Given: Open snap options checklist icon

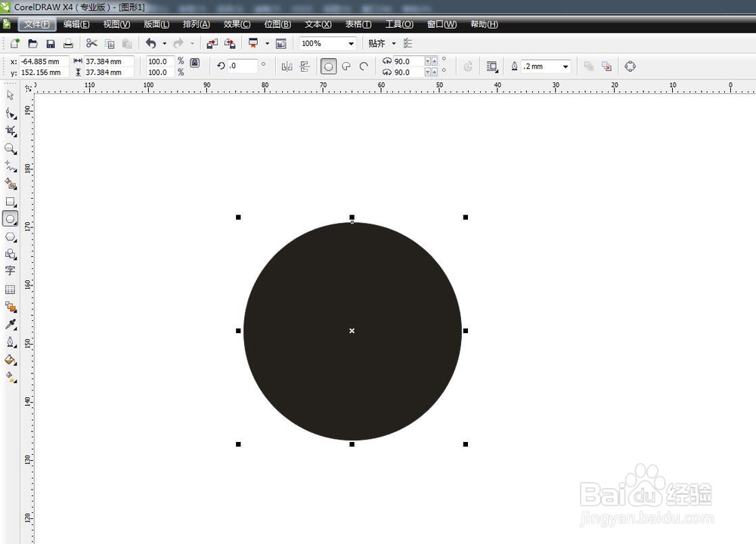Looking at the screenshot, I should 408,43.
